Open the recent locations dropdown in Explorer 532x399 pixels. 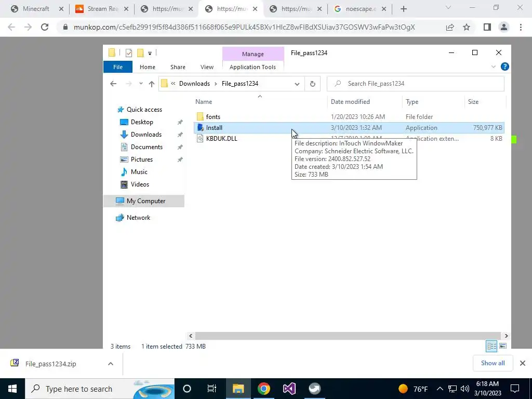(141, 84)
